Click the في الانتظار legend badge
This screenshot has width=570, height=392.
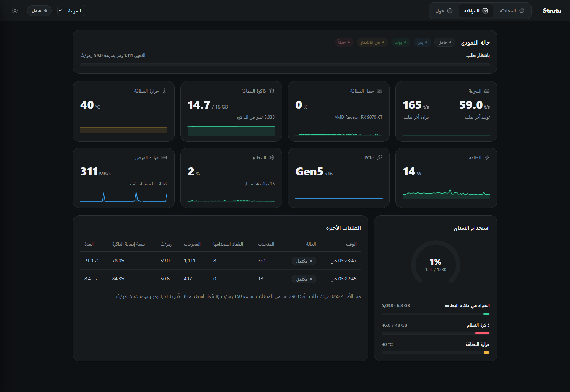point(372,42)
